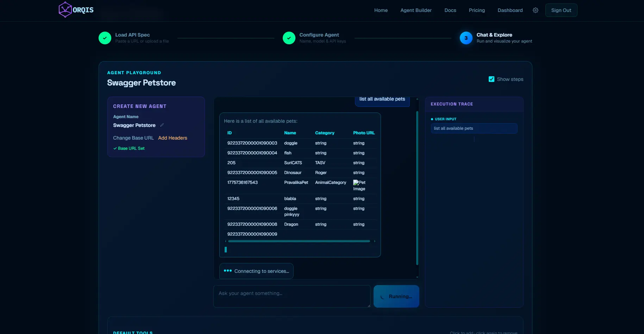Click the 'PravalikaPet' name cell
Image resolution: width=644 pixels, height=334 pixels.
click(x=296, y=182)
